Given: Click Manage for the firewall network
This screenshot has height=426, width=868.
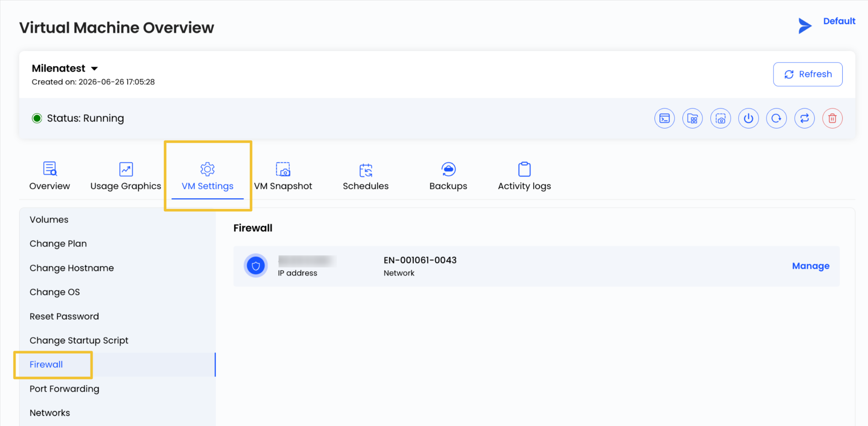Looking at the screenshot, I should click(x=810, y=266).
